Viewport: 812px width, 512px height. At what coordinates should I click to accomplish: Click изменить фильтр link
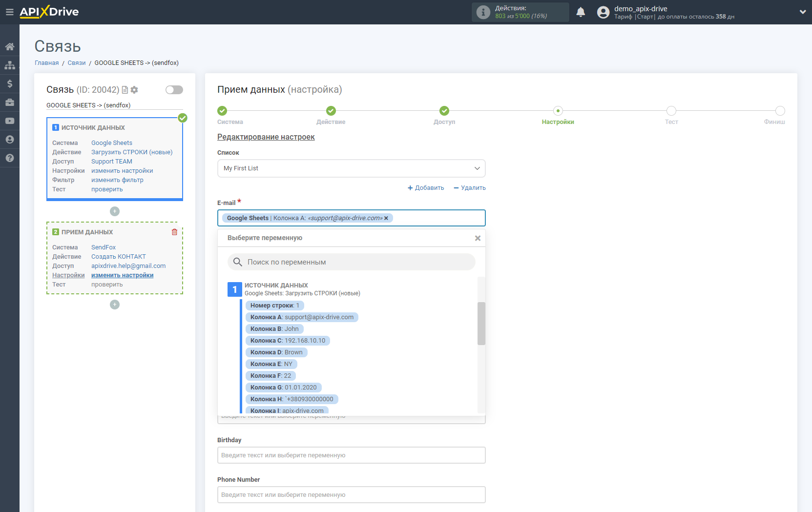pos(117,180)
